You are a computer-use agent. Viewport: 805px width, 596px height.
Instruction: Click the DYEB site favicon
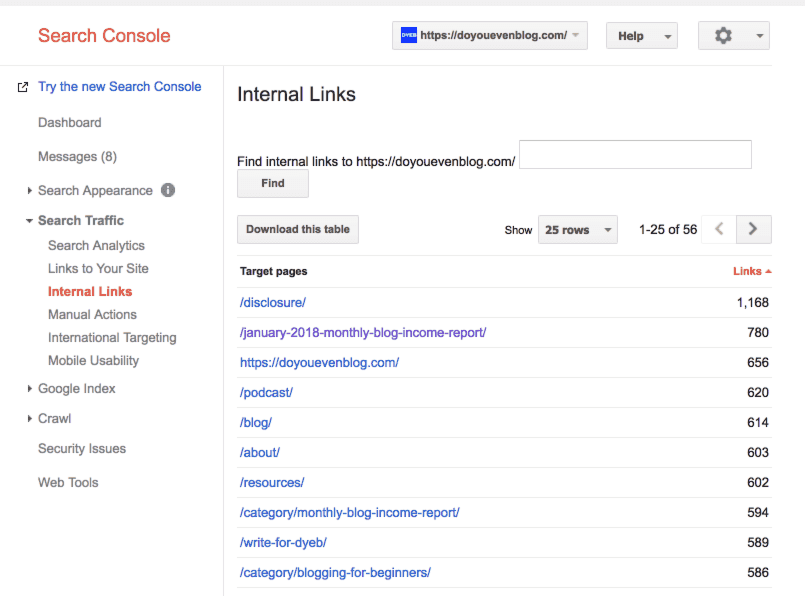coord(409,35)
